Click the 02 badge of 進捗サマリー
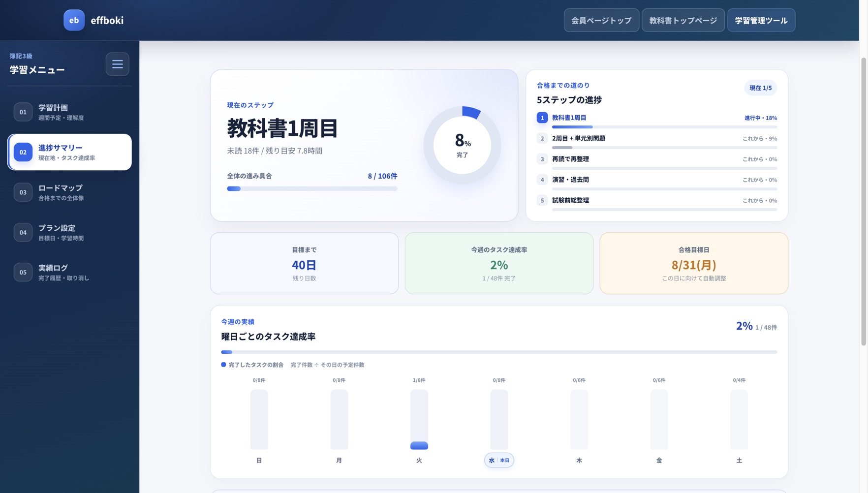This screenshot has width=868, height=493. point(23,152)
